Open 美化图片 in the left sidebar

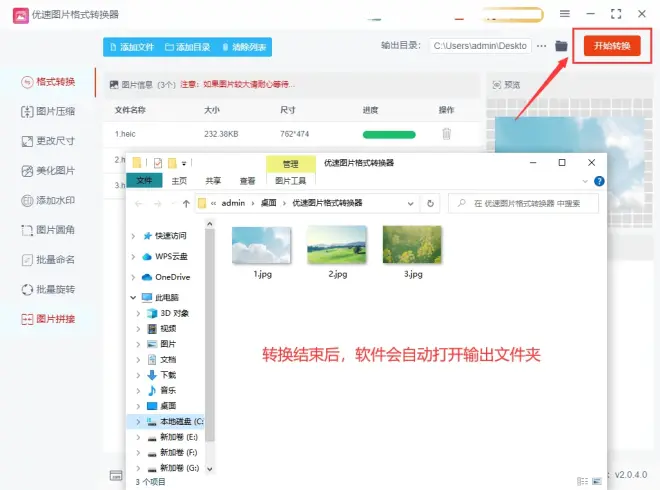(48, 171)
